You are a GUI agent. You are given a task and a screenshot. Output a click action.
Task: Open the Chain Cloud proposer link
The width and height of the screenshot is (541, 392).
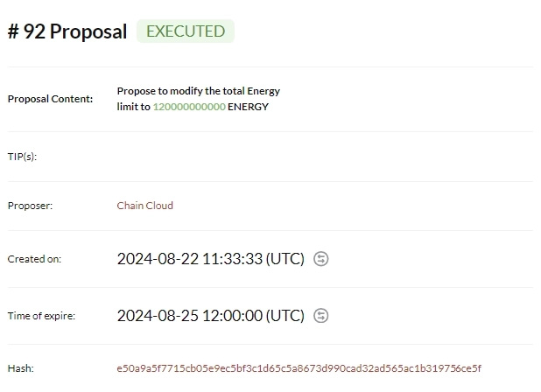pos(145,206)
